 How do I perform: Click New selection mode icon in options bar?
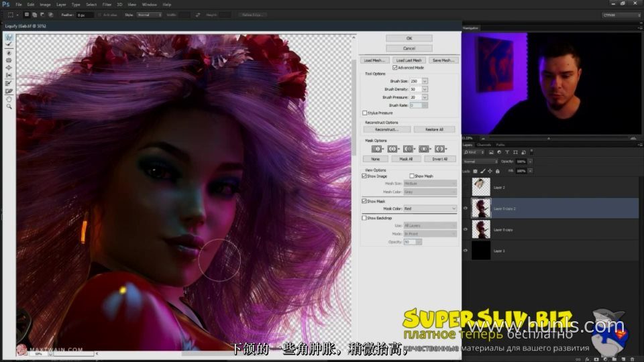27,15
